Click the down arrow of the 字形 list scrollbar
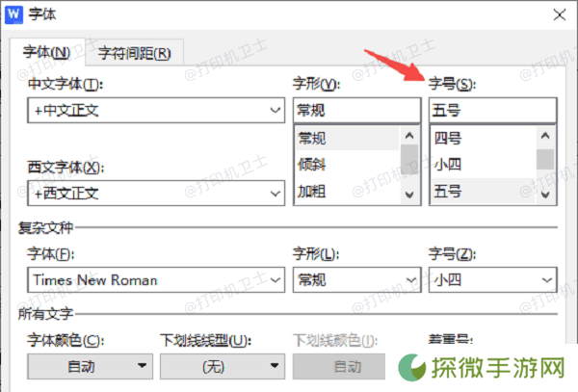Viewport: 578px width, 392px height. 409,195
